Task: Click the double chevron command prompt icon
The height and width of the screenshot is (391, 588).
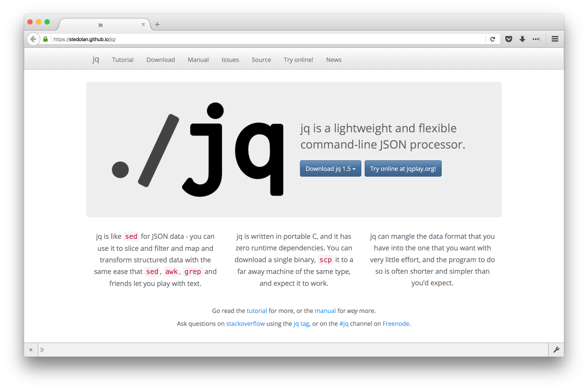Action: pyautogui.click(x=42, y=350)
